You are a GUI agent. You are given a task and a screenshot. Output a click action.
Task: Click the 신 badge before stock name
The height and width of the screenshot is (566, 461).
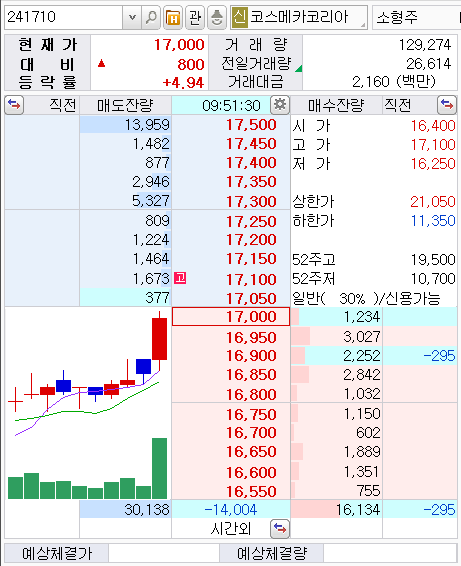[x=240, y=17]
